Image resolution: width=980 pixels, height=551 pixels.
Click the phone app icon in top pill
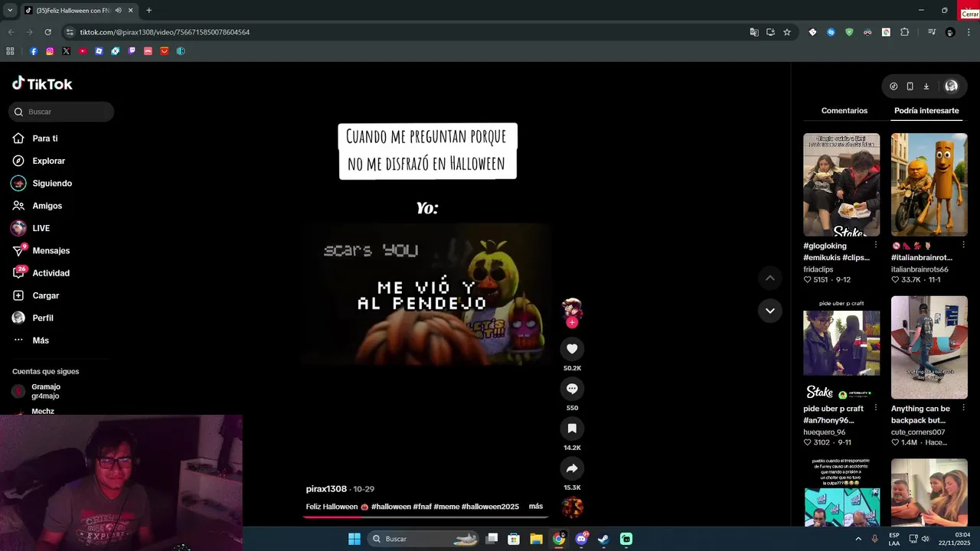coord(910,86)
